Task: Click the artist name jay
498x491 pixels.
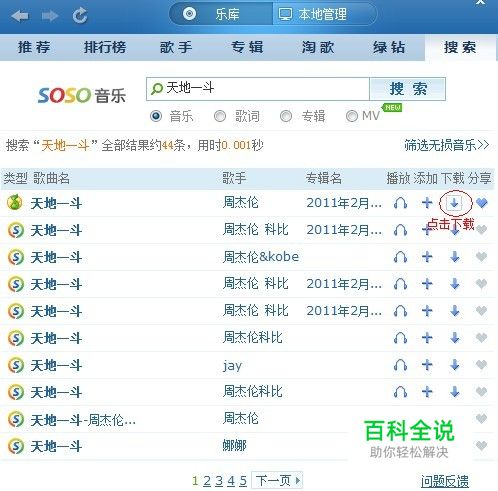Action: coord(232,366)
